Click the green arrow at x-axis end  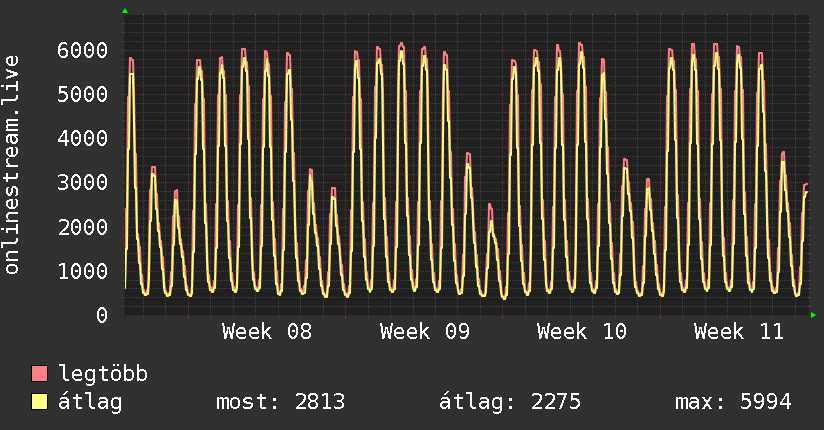pyautogui.click(x=814, y=315)
